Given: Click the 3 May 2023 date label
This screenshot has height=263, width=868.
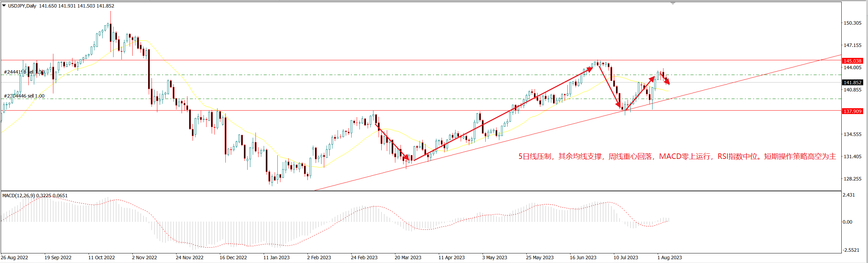Looking at the screenshot, I should [x=495, y=258].
